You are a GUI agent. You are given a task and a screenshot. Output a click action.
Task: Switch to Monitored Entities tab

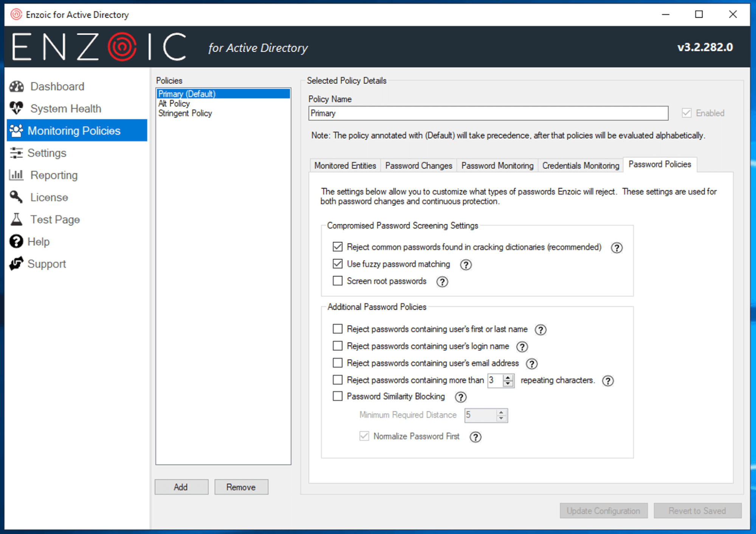pyautogui.click(x=345, y=166)
